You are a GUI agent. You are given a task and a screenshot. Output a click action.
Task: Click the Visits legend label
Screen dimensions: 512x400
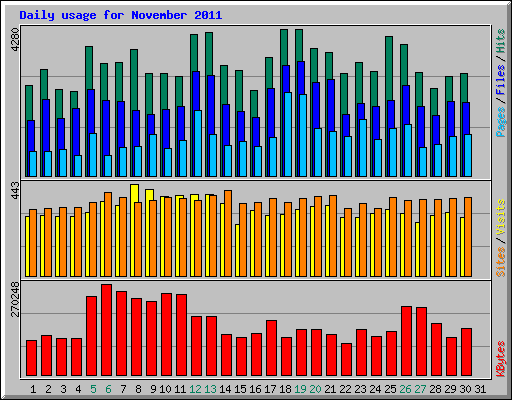tap(501, 217)
